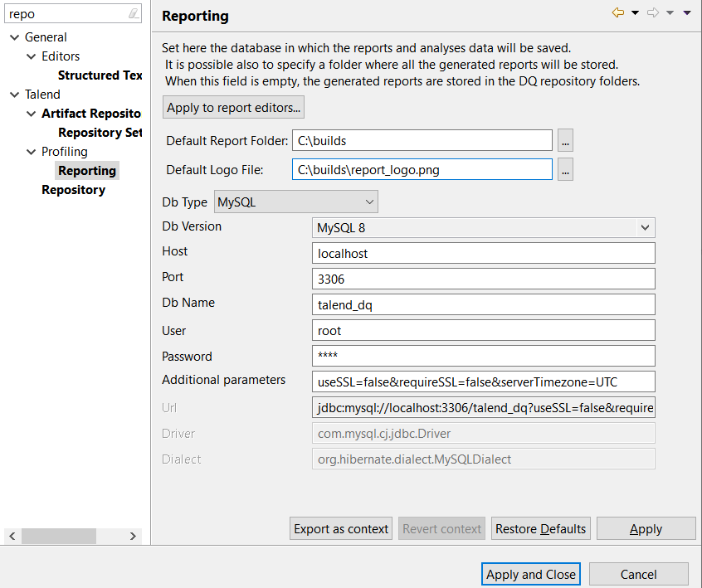This screenshot has height=588, width=702.
Task: Click the right arrow of the horizontal scrollbar
Action: tap(134, 536)
